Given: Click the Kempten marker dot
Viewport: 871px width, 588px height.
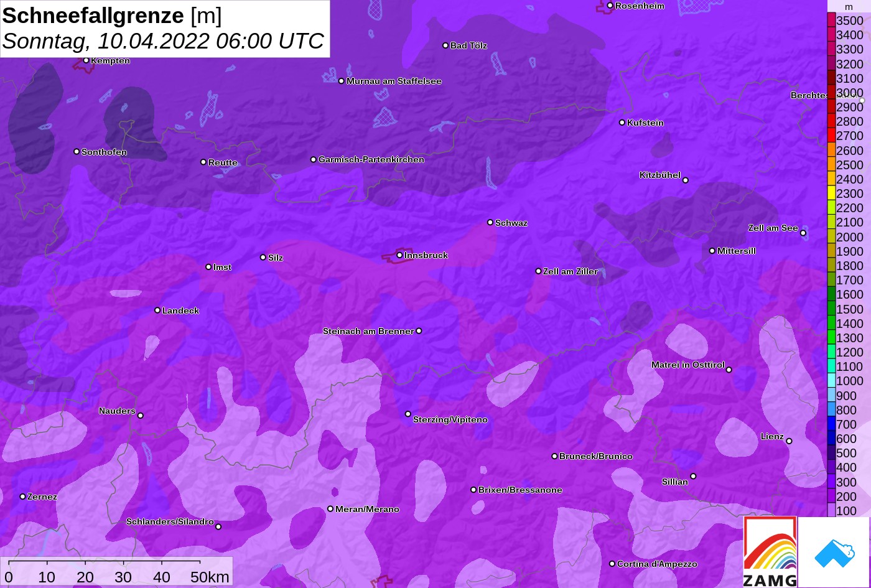Looking at the screenshot, I should [86, 60].
